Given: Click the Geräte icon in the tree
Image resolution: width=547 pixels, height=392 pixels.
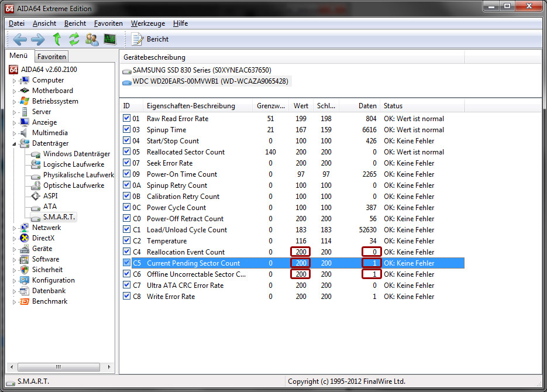Looking at the screenshot, I should pos(25,249).
